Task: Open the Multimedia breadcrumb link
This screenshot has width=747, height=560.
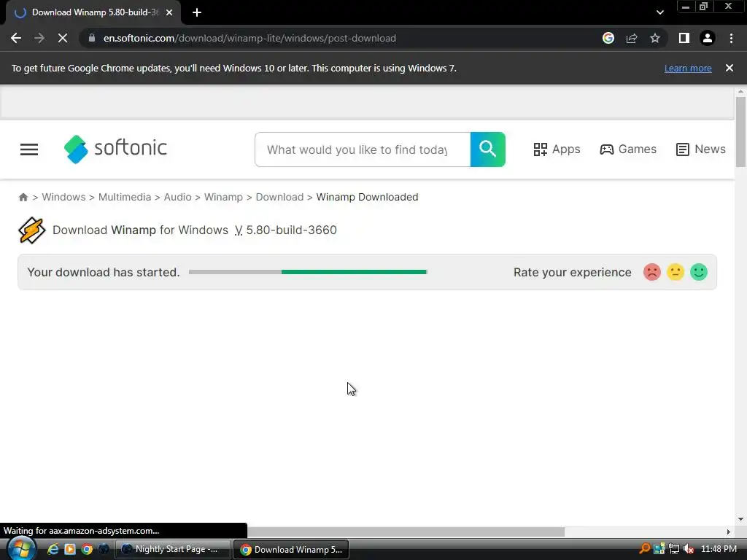Action: pyautogui.click(x=124, y=197)
